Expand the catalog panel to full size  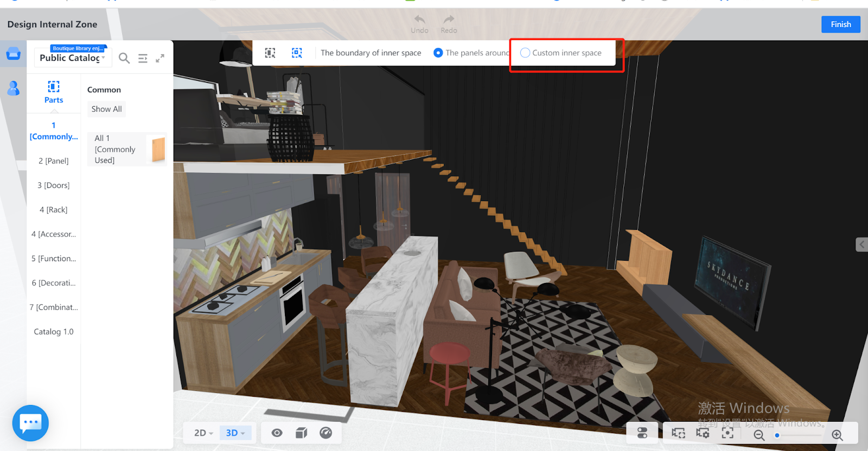click(160, 58)
